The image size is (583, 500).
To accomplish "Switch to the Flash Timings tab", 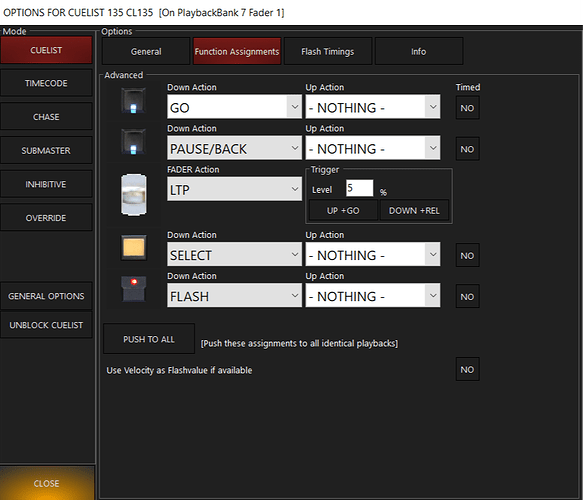I will (328, 51).
